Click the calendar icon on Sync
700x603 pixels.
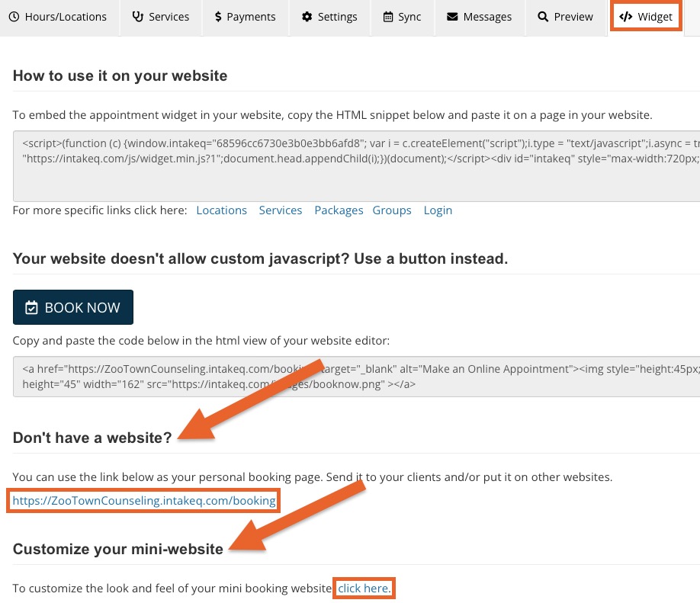click(388, 17)
